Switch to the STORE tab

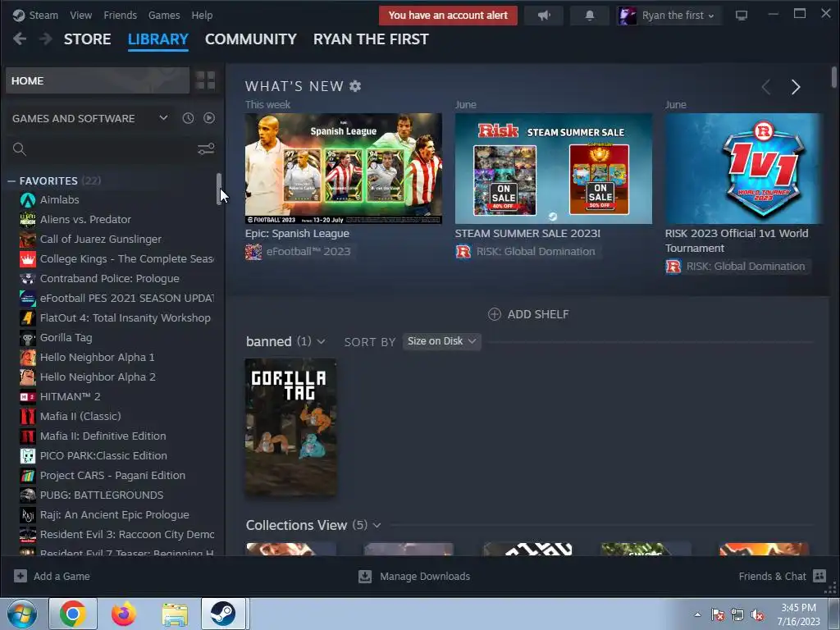87,39
